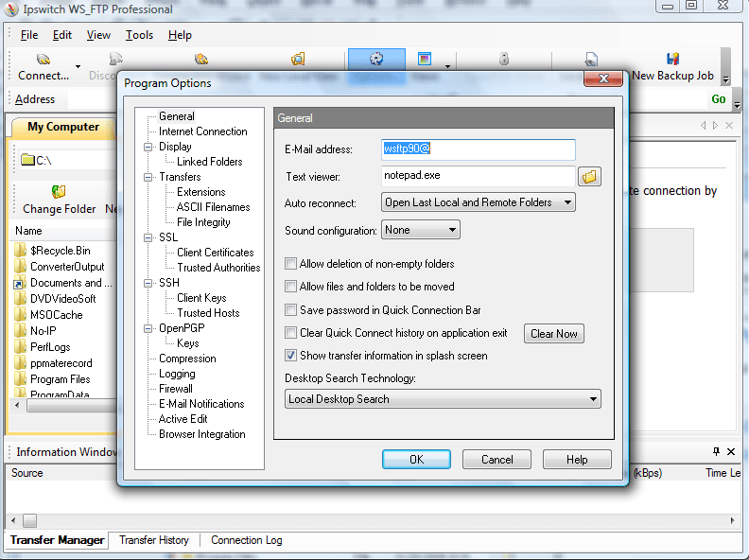Click the Go button in address bar
Image resolution: width=749 pixels, height=560 pixels.
click(x=719, y=99)
